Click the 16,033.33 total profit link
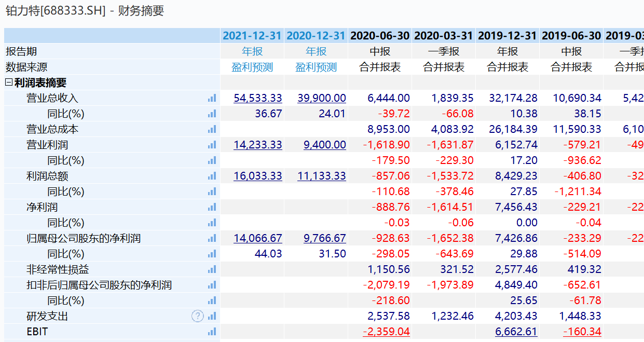The image size is (644, 342). (x=258, y=176)
